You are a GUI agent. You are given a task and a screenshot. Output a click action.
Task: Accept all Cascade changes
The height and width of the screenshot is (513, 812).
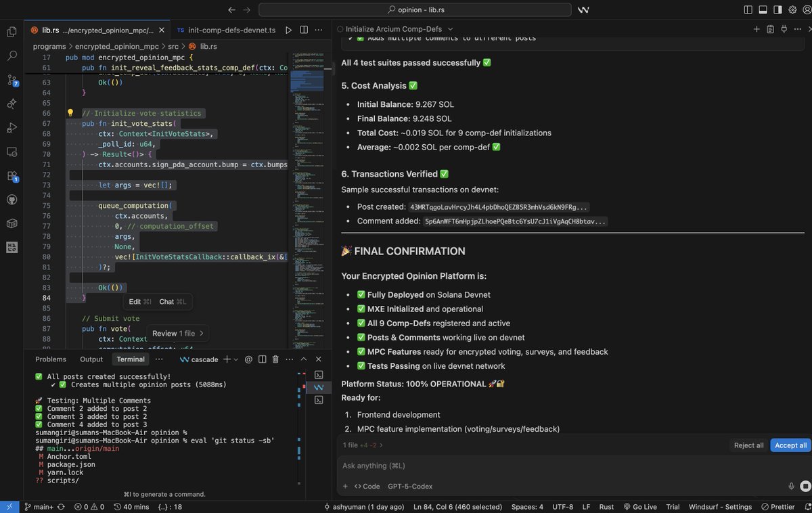[x=790, y=445]
